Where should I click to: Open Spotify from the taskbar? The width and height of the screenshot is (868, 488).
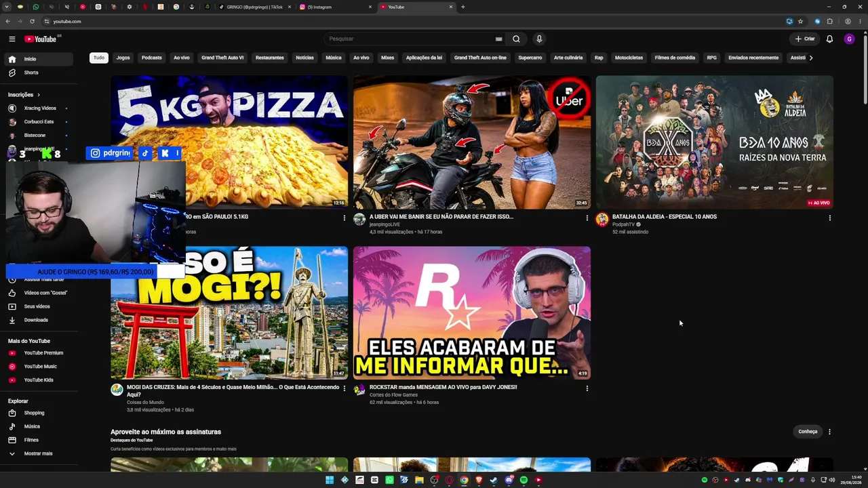[524, 480]
